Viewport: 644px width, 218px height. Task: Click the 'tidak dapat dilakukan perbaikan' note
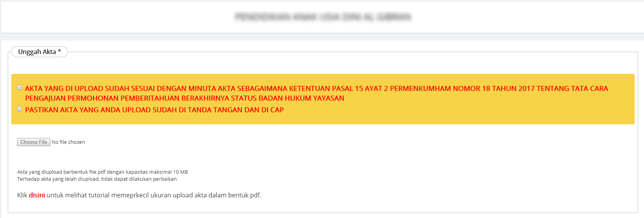(x=139, y=179)
